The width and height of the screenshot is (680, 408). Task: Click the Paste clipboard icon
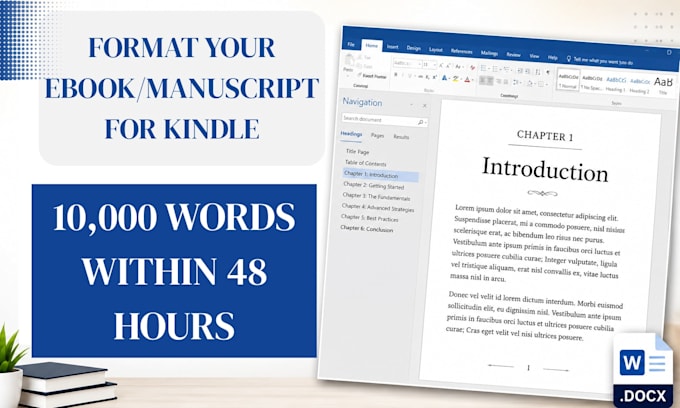pyautogui.click(x=349, y=61)
